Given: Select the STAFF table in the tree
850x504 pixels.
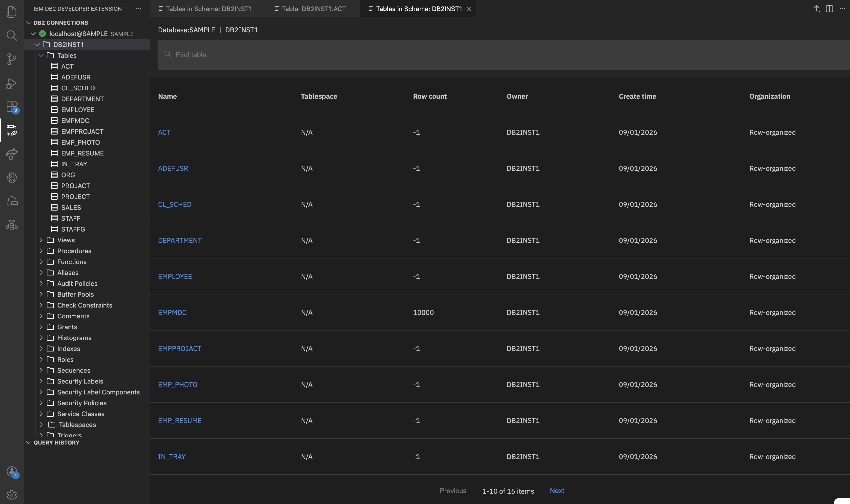Looking at the screenshot, I should (71, 218).
